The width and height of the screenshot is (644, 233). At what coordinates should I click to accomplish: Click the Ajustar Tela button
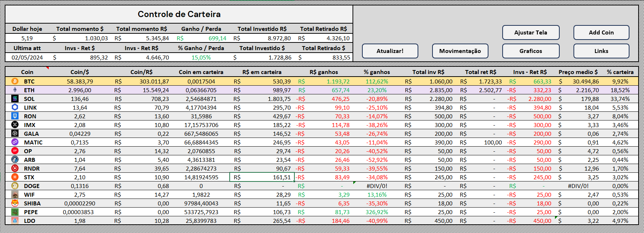click(531, 33)
